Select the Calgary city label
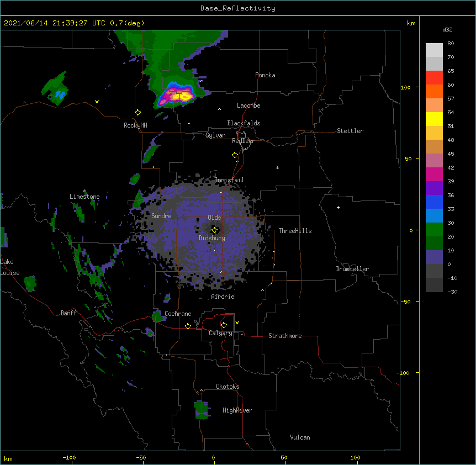Viewport: 476px width, 465px height. [x=220, y=333]
